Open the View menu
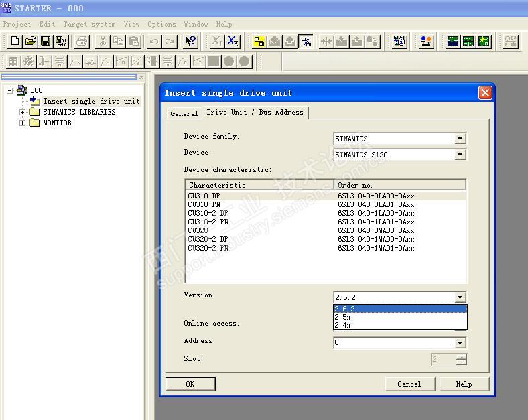Viewport: 528px width, 420px height. point(131,24)
